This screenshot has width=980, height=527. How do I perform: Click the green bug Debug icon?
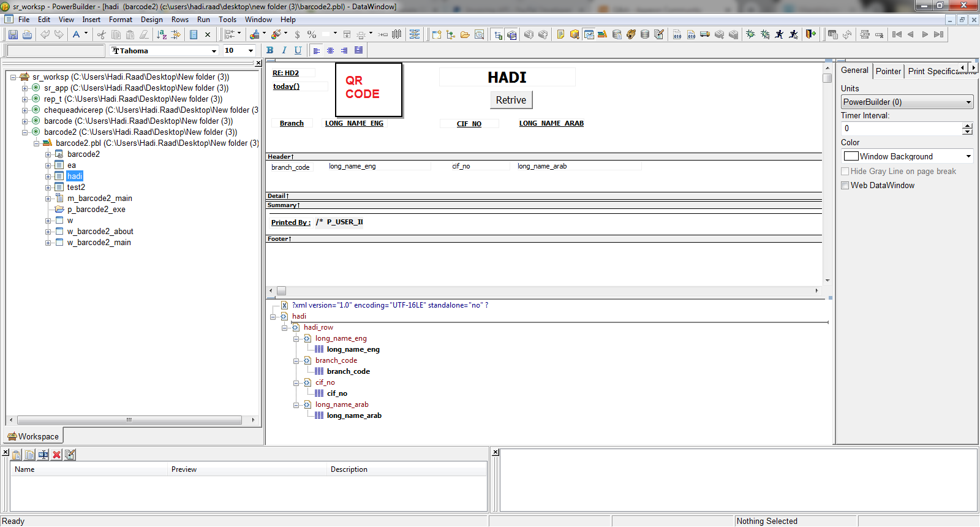pos(750,35)
